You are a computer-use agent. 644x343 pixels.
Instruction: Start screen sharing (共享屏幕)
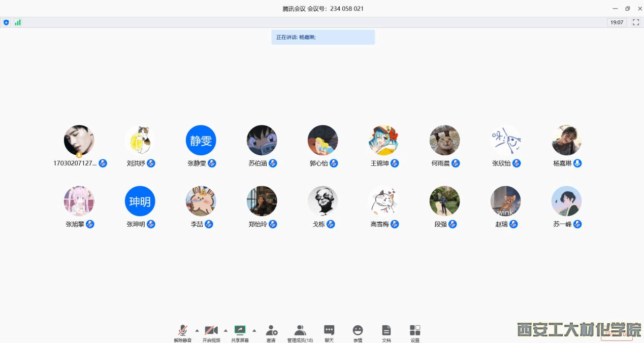[240, 333]
